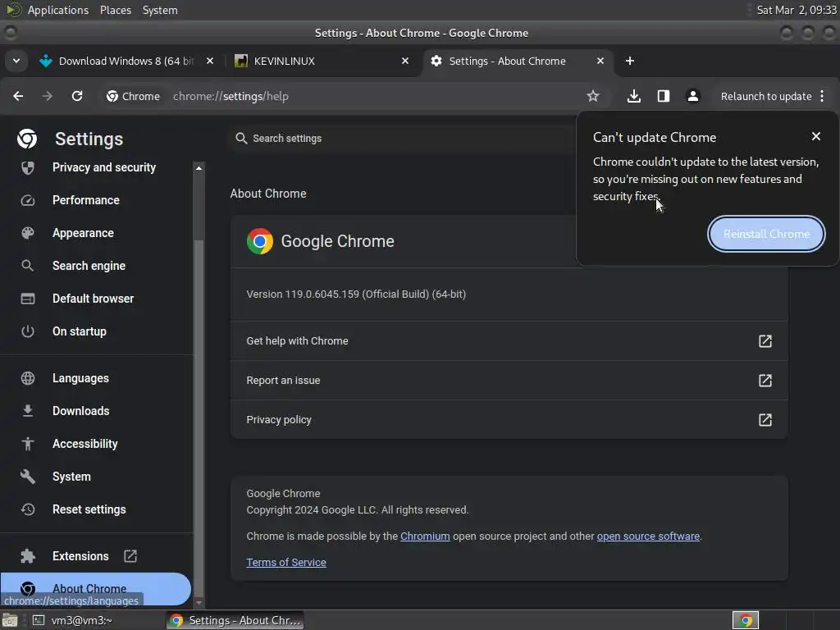Open Extensions external link icon

[130, 556]
